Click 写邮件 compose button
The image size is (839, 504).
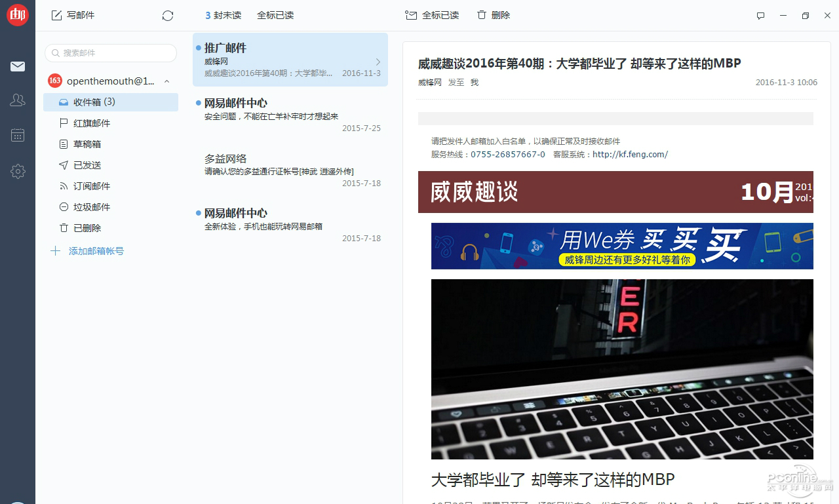click(x=73, y=15)
